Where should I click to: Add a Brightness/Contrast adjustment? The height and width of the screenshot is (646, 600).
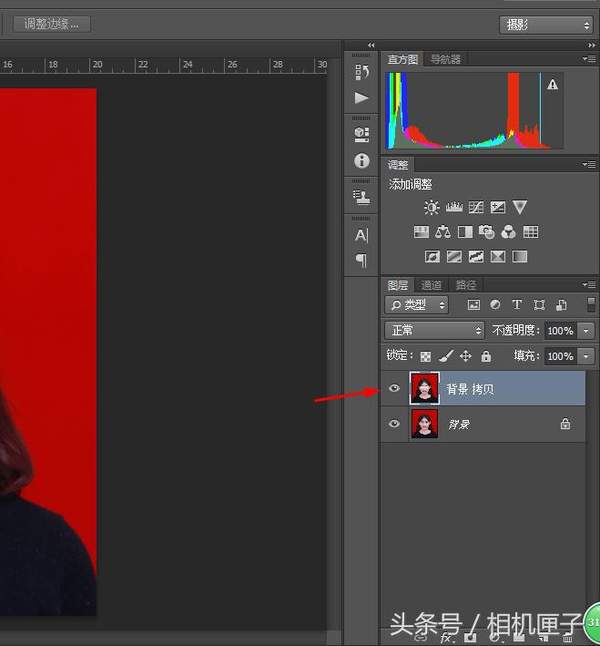coord(431,207)
